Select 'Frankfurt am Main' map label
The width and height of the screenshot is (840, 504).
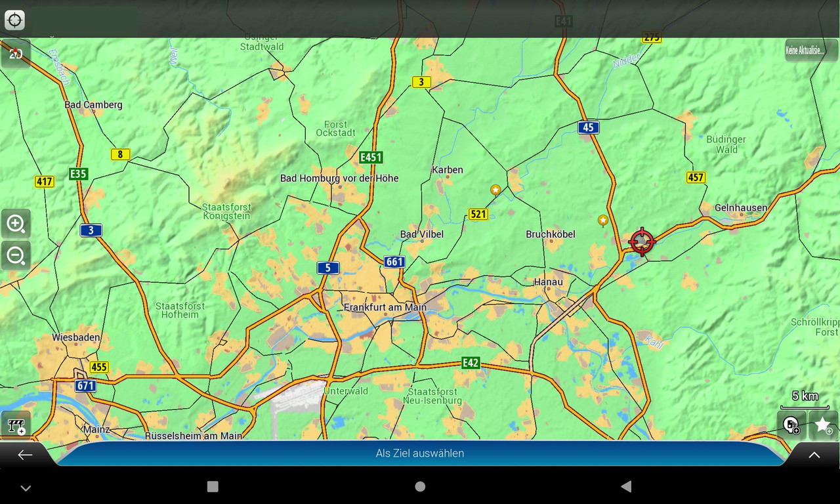[x=385, y=307]
